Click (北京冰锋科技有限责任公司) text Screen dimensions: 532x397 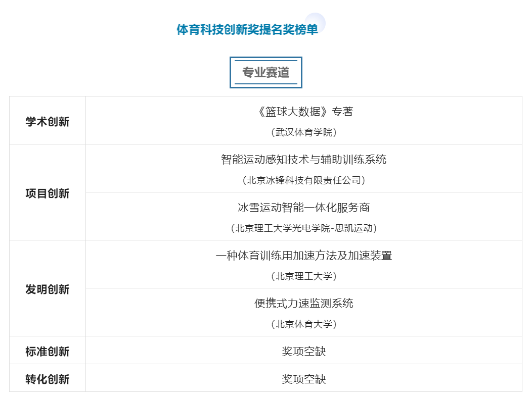[x=304, y=180]
